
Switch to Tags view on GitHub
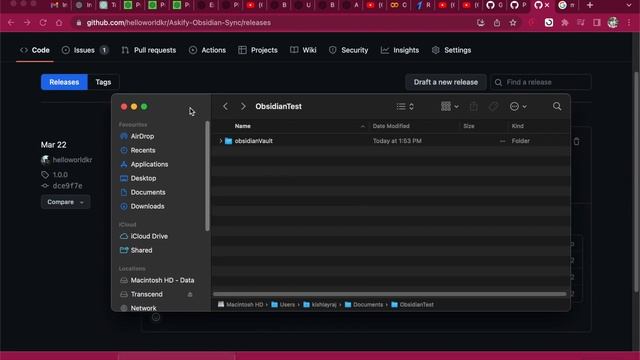pyautogui.click(x=103, y=82)
